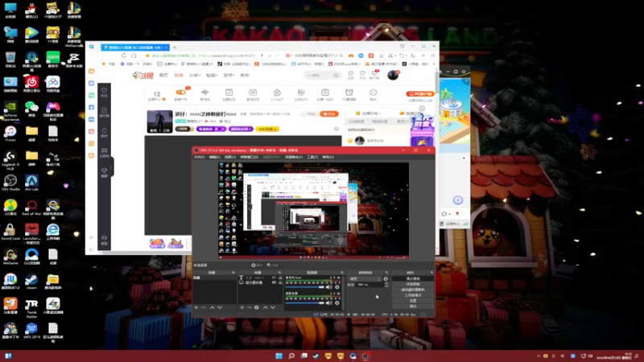Move the scene down in OBS

tap(220, 307)
